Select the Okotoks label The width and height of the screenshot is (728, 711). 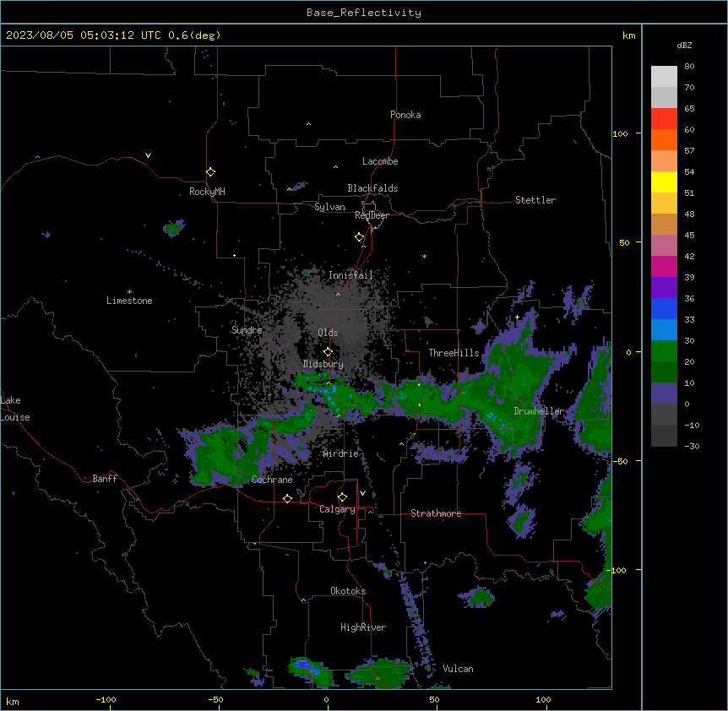[348, 591]
